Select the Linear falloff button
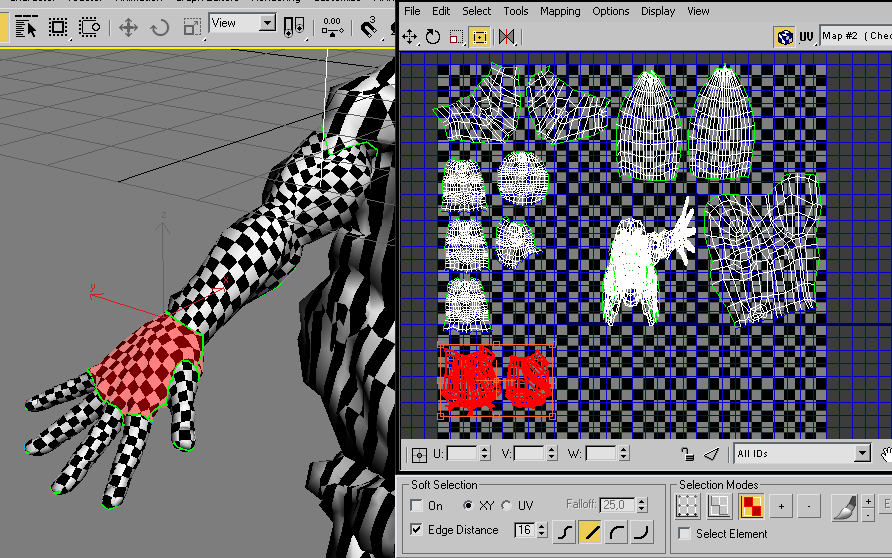 pyautogui.click(x=590, y=532)
